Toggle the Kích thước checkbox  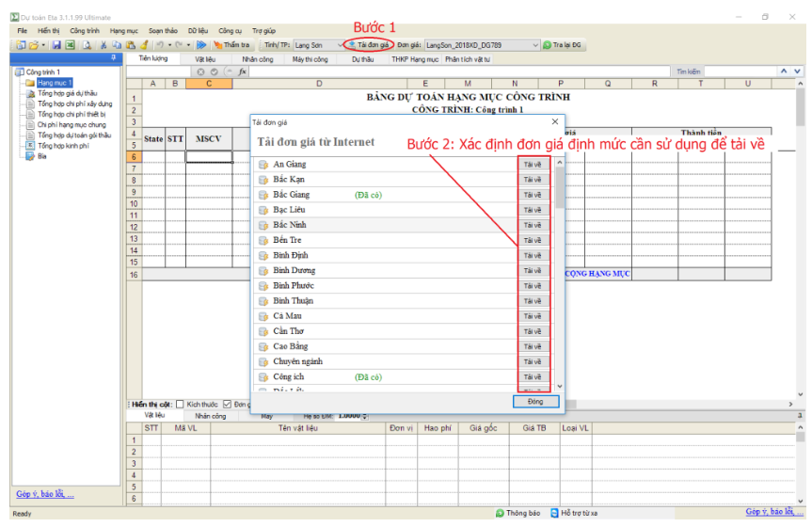click(x=180, y=404)
